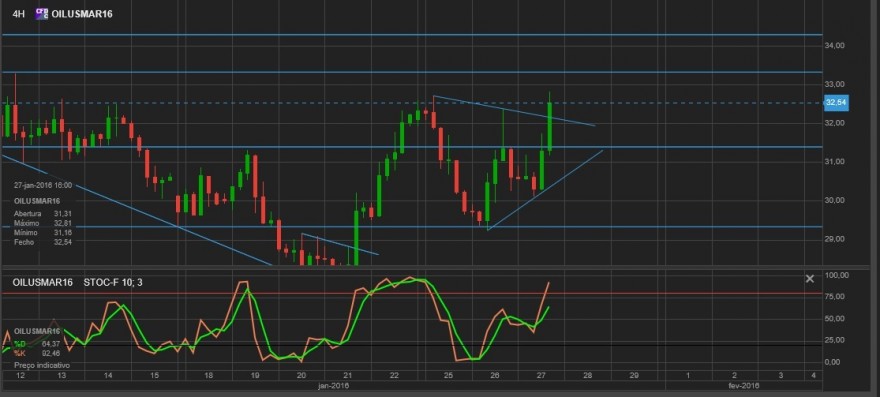Screen dimensions: 880x397
Task: Click date 29 on the time axis
Action: tap(634, 375)
